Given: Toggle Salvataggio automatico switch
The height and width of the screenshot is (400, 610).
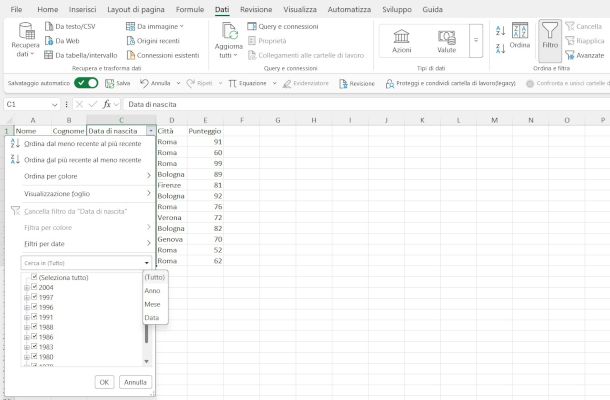Looking at the screenshot, I should [86, 83].
